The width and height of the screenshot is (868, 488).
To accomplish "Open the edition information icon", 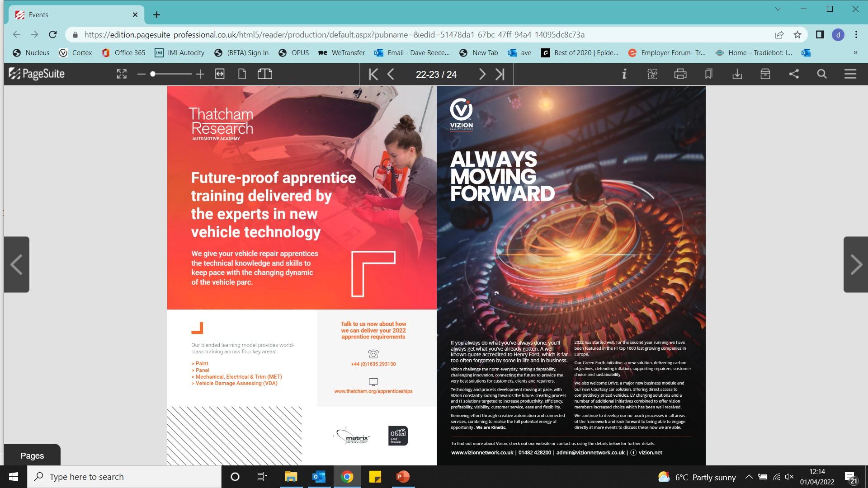I will click(x=624, y=74).
